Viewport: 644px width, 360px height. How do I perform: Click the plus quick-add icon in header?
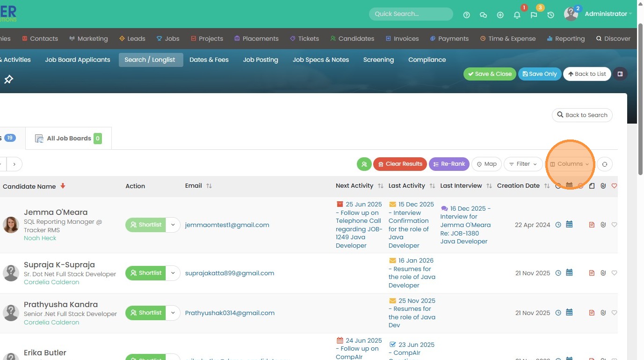[x=500, y=15]
